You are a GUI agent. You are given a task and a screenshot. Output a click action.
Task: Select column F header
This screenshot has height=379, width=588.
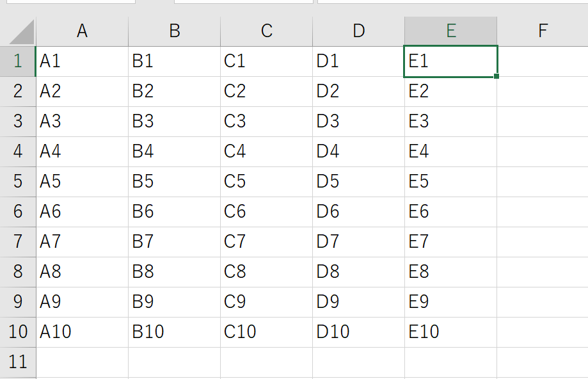543,31
